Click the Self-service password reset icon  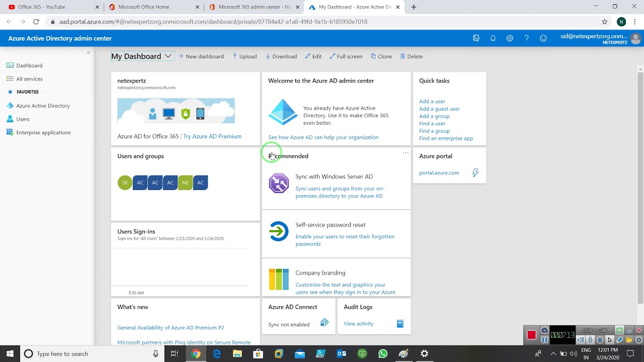[x=279, y=231]
